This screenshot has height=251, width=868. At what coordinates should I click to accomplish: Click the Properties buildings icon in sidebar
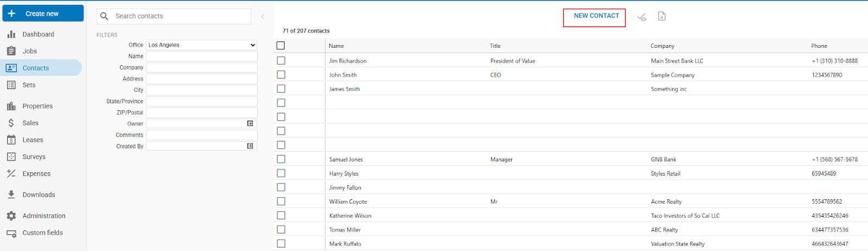click(x=11, y=106)
